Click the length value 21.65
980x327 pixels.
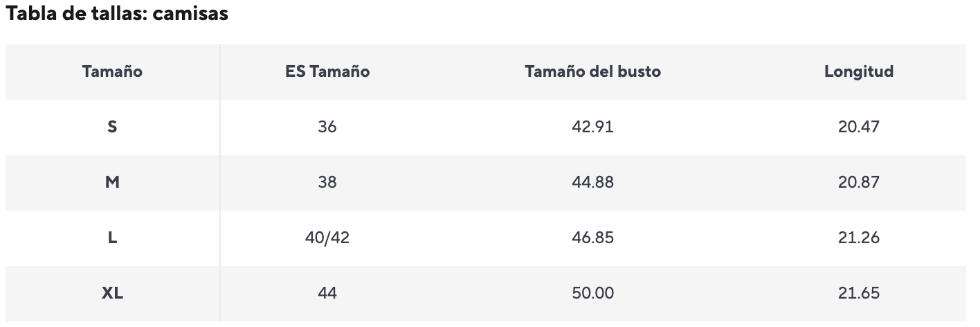(x=858, y=293)
